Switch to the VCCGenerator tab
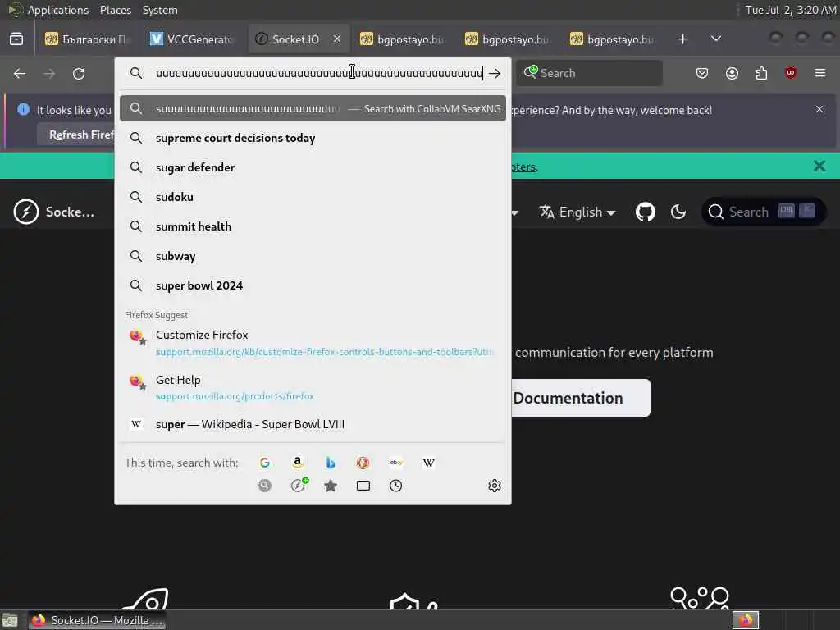This screenshot has width=840, height=630. click(192, 39)
